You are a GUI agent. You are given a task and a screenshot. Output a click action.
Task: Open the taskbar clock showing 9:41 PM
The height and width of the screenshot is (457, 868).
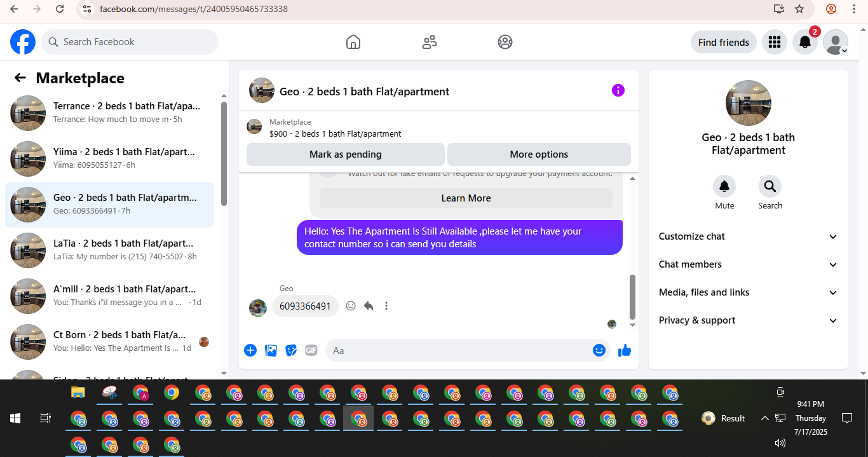(811, 418)
